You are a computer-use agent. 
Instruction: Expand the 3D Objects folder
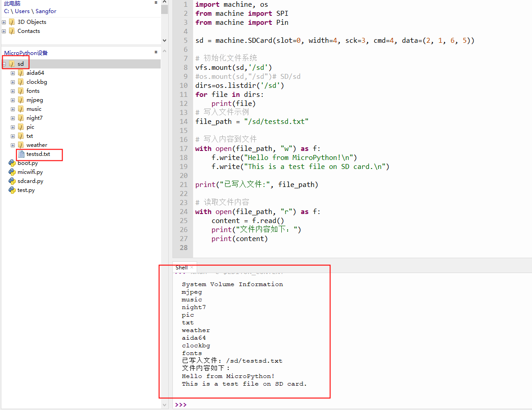tap(3, 22)
